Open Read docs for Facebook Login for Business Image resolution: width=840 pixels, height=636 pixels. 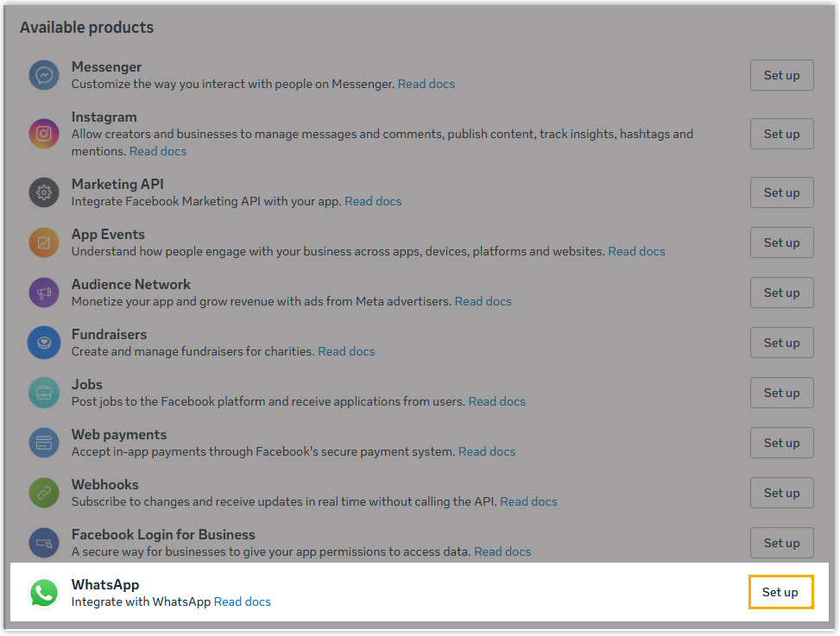[x=502, y=551]
